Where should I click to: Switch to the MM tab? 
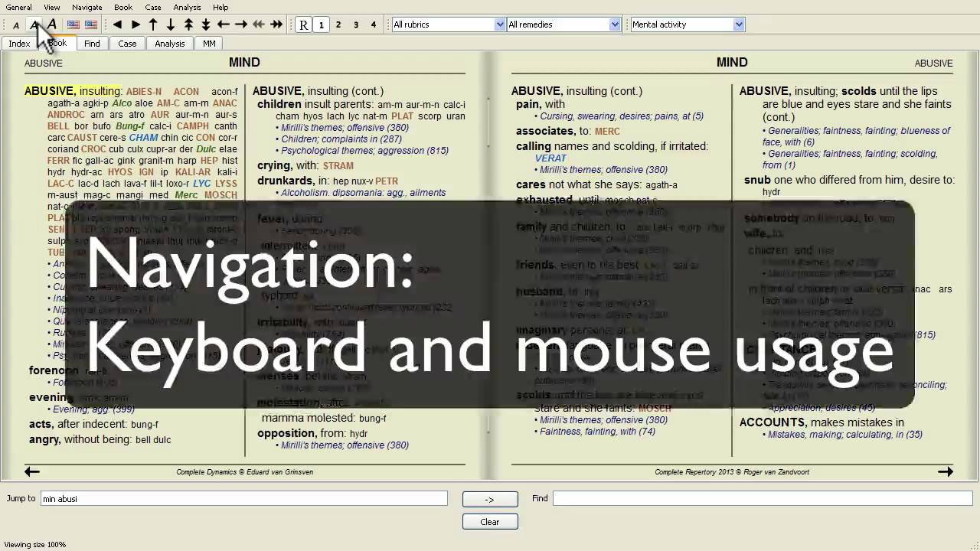point(209,44)
